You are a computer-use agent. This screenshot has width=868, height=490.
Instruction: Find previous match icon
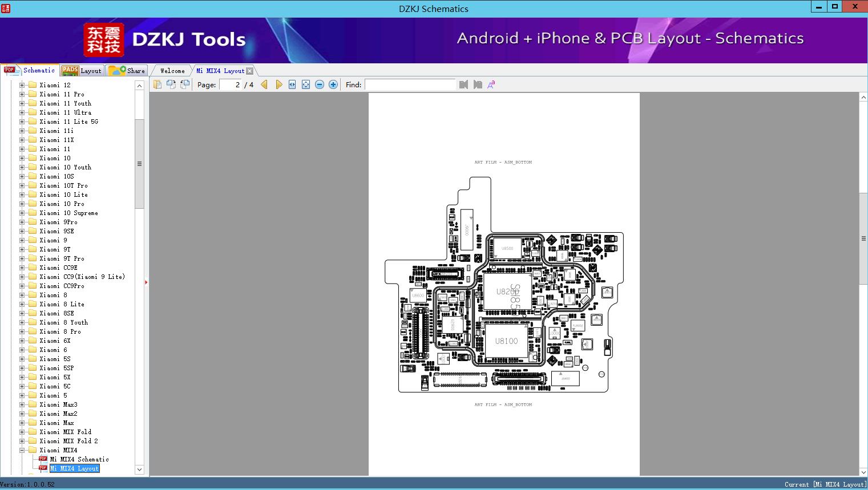click(x=463, y=84)
